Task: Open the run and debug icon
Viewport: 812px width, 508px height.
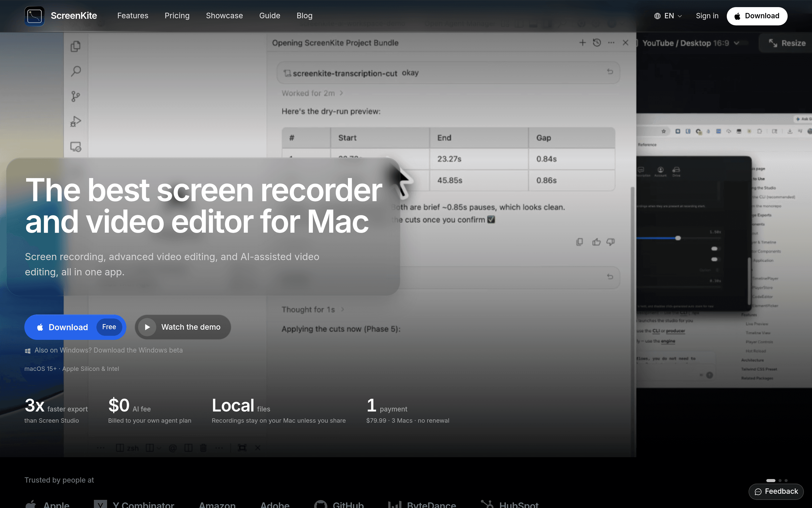Action: 76,121
